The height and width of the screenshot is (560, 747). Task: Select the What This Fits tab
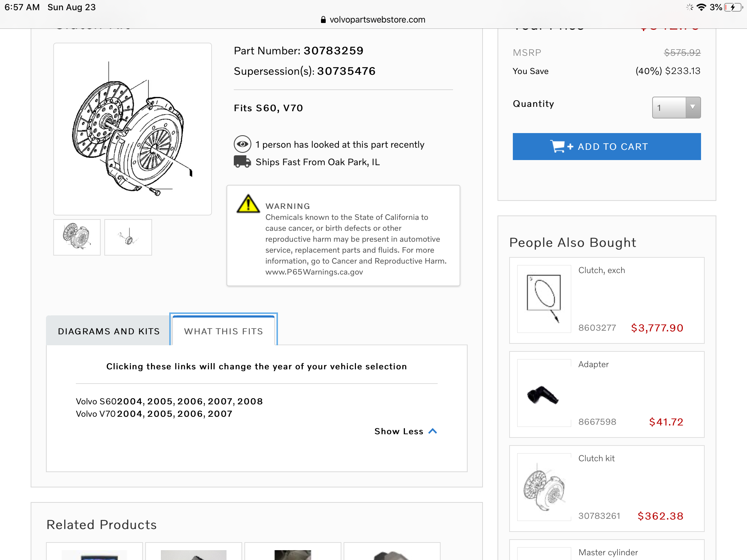(x=223, y=331)
